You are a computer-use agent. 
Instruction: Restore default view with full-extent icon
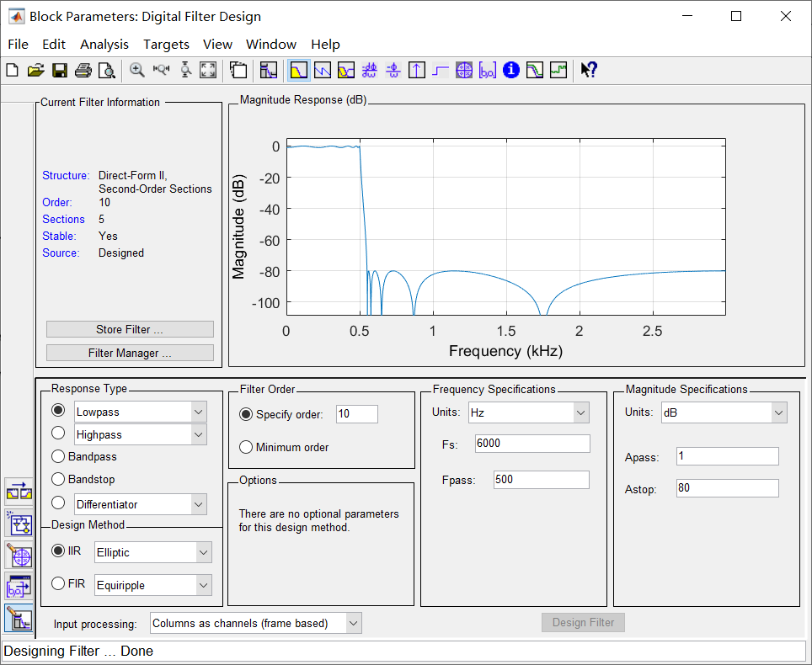(208, 70)
